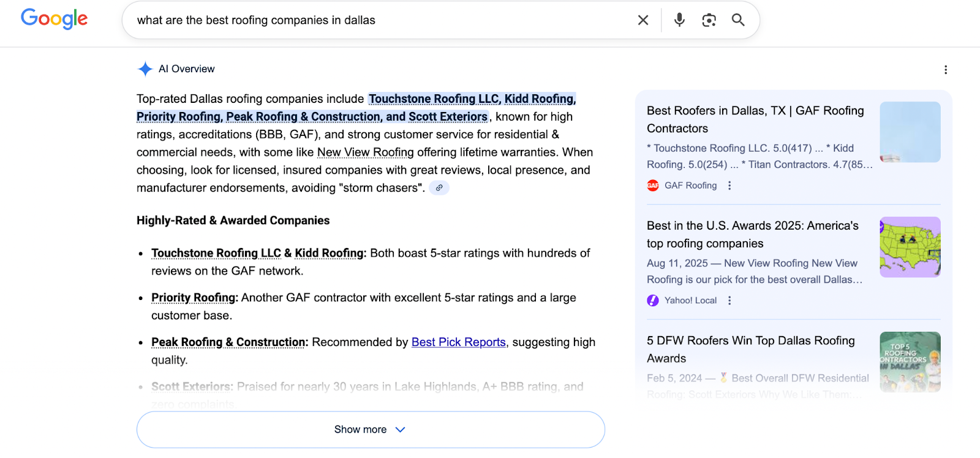Click the GAF Roofing favicon

[x=653, y=186]
